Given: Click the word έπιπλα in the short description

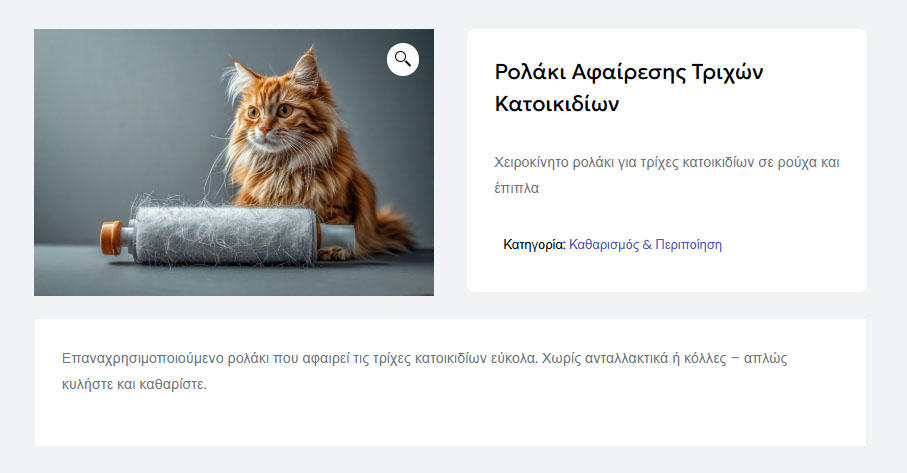Looking at the screenshot, I should tap(517, 187).
